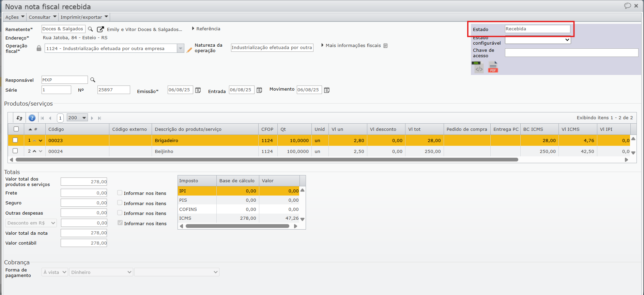
Task: Expand the Referência link
Action: (x=206, y=29)
